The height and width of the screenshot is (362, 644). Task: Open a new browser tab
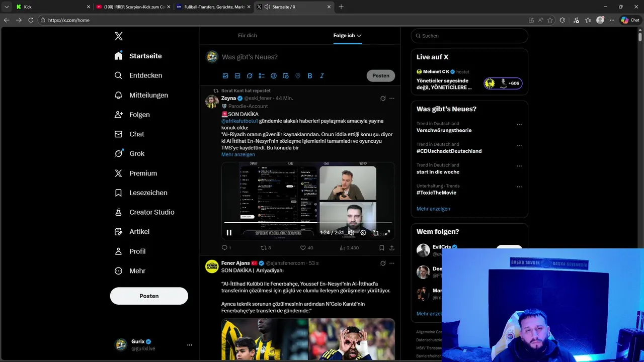(x=341, y=7)
